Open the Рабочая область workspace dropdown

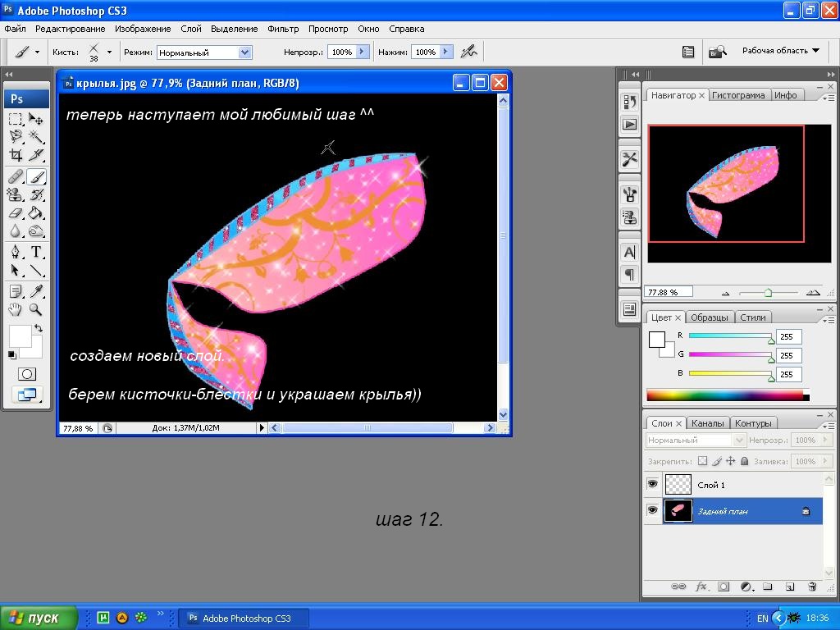click(x=780, y=51)
